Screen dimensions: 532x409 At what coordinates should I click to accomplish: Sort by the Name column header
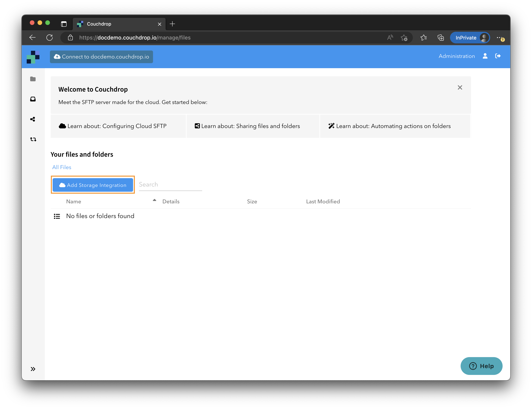74,202
